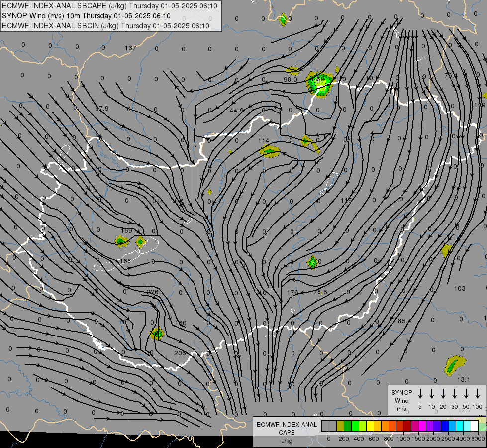Click the SYNOP Wind m/s legend label
487x448 pixels.
point(401,400)
